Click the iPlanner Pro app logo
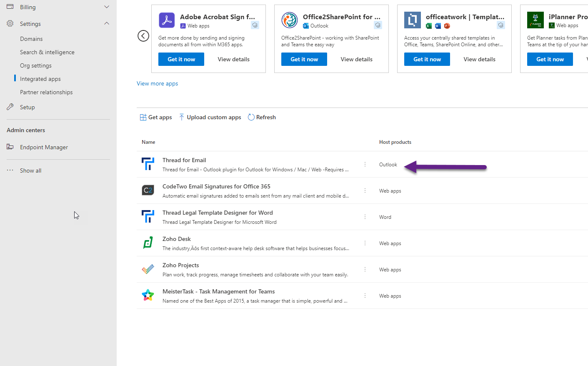588x366 pixels. click(535, 20)
